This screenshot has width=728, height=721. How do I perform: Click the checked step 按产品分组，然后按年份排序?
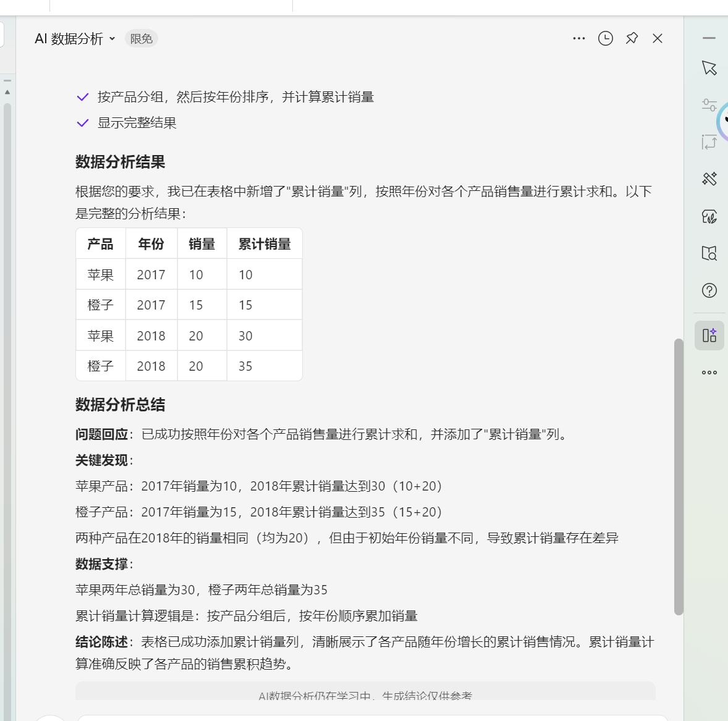(226, 97)
